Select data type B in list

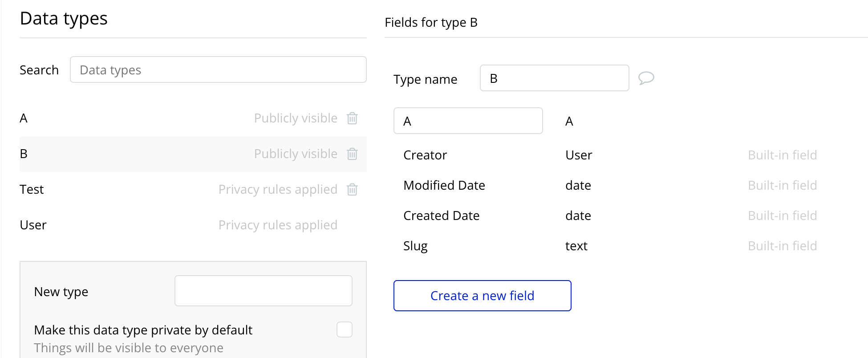(x=24, y=154)
